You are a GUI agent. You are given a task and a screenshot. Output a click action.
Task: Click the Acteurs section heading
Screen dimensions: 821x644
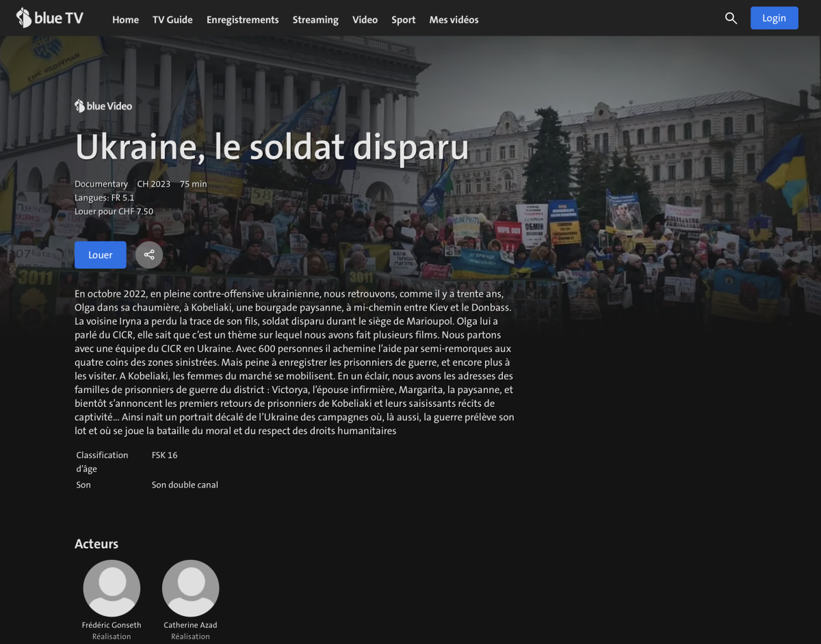coord(96,544)
